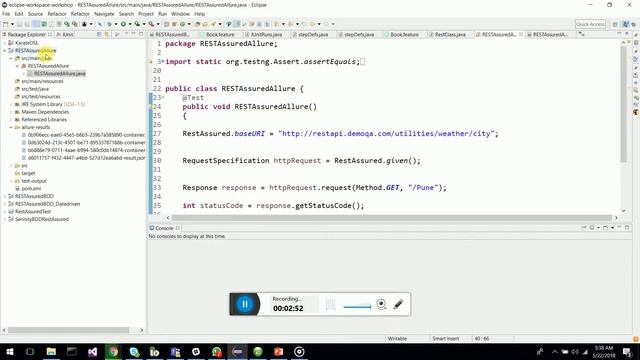Select the target folder
640x360 pixels.
tap(28, 173)
